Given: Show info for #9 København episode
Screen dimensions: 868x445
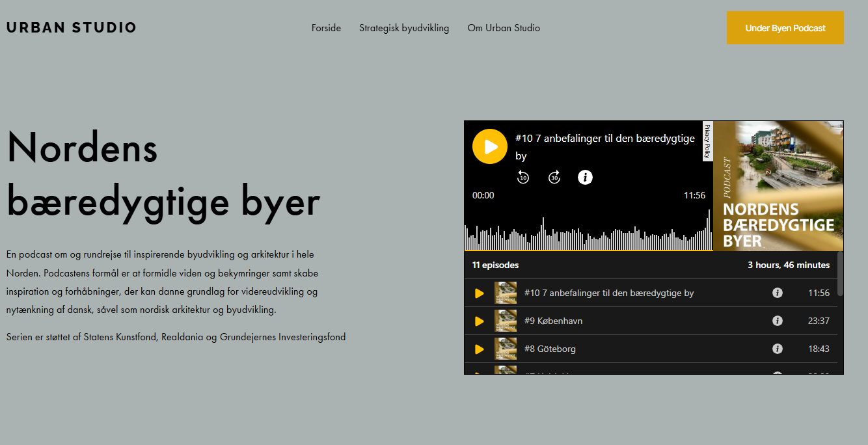Looking at the screenshot, I should [x=777, y=321].
